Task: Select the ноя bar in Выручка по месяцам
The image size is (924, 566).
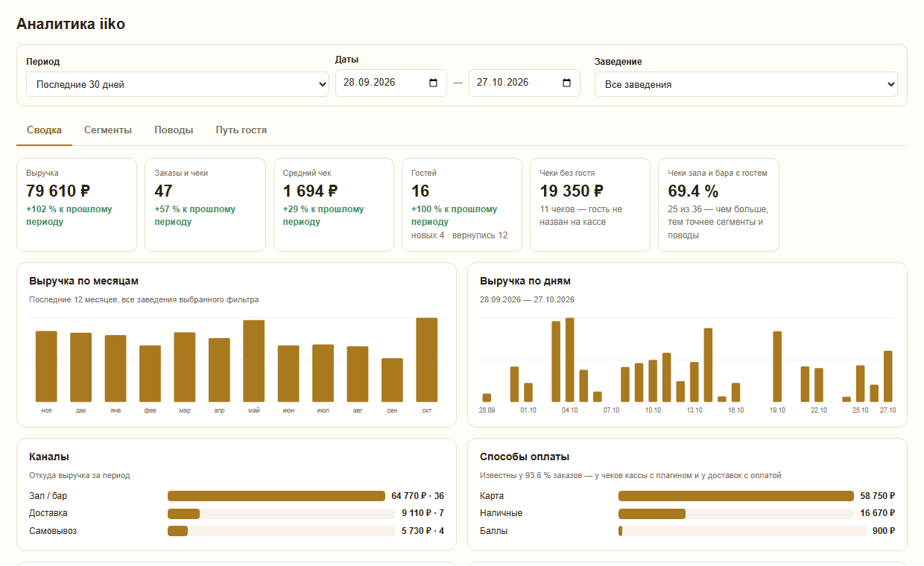Action: pos(46,366)
